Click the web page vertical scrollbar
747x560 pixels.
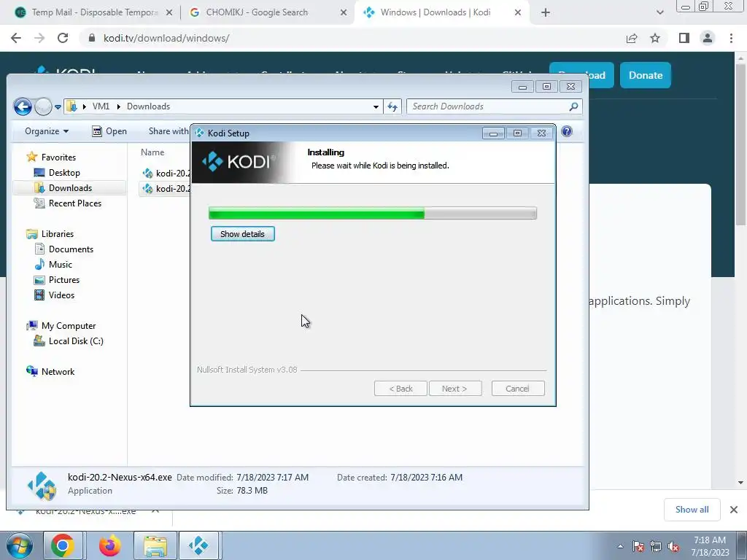[x=741, y=145]
